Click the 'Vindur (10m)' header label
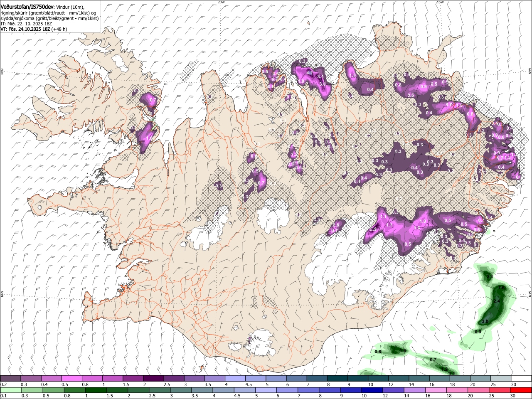 70,7
